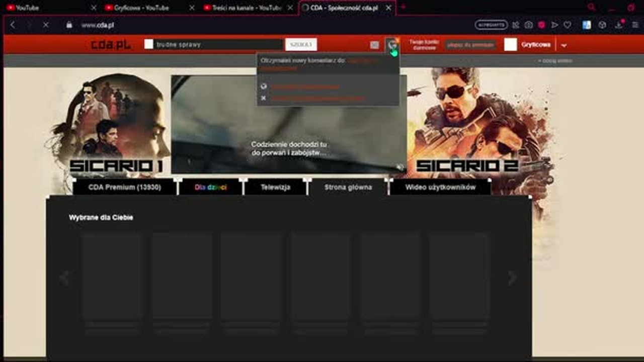Show previous items in Wybrane dla Ciebie

pos(64,278)
